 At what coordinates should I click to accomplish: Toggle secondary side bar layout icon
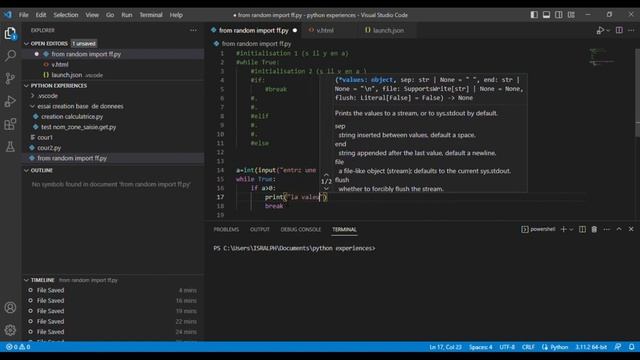tap(558, 15)
